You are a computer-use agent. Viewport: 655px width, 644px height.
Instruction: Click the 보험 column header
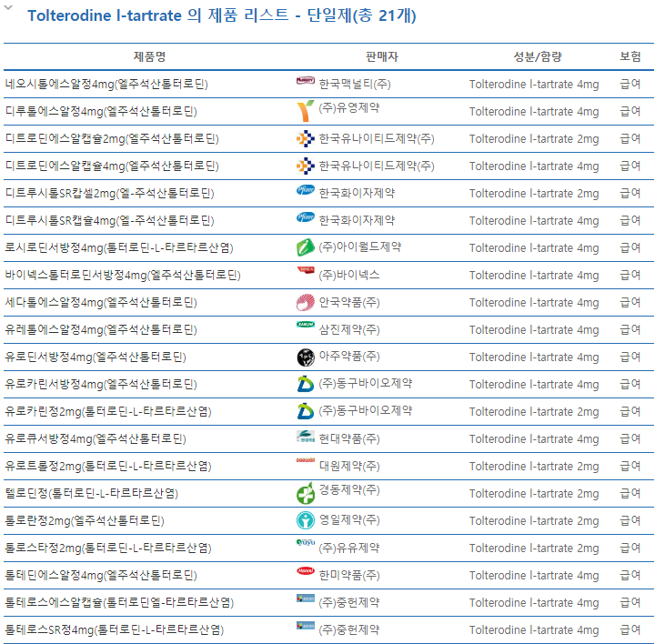pyautogui.click(x=630, y=56)
